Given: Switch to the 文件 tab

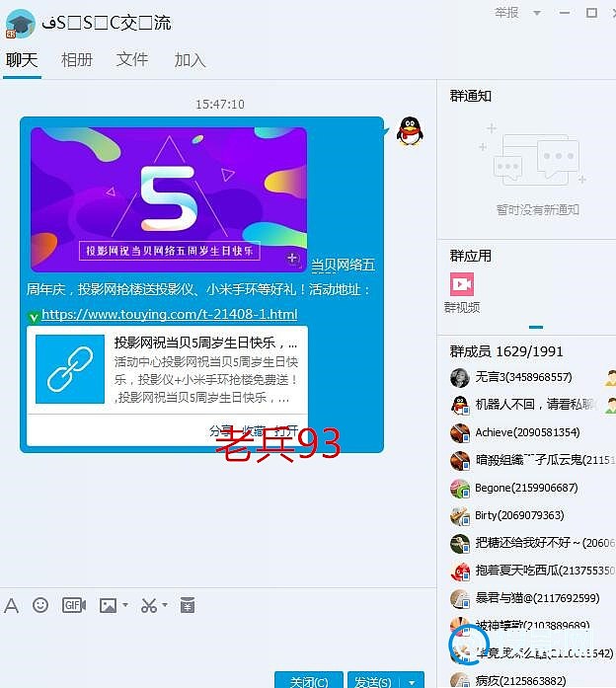Looking at the screenshot, I should tap(132, 59).
